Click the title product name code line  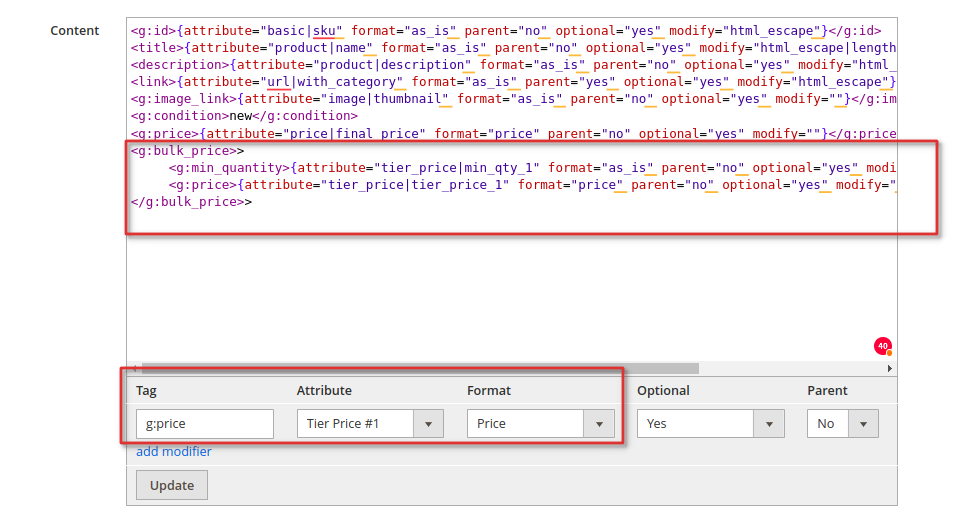(513, 48)
